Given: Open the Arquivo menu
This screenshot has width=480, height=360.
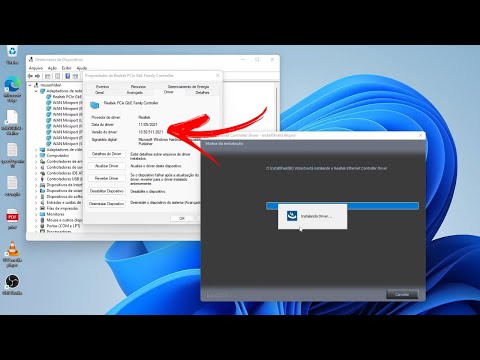Looking at the screenshot, I should pos(36,68).
